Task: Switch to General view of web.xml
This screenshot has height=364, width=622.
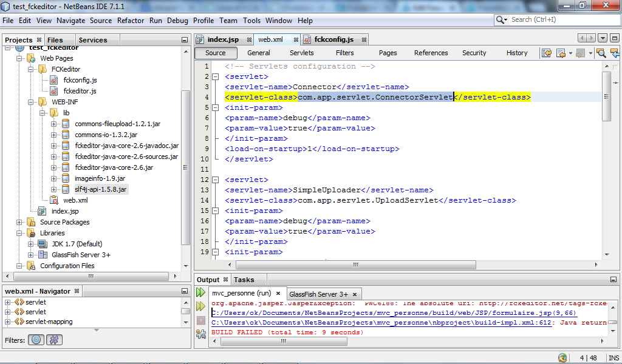Action: [259, 53]
